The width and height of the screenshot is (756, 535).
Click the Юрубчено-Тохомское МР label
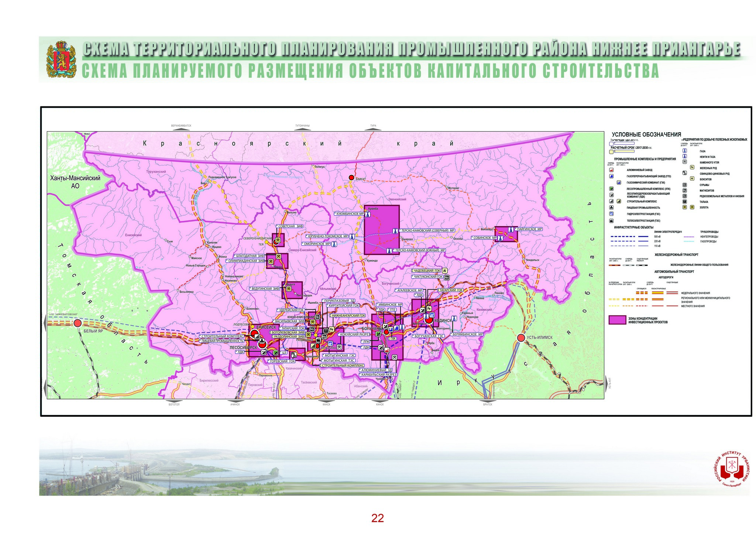coord(327,236)
